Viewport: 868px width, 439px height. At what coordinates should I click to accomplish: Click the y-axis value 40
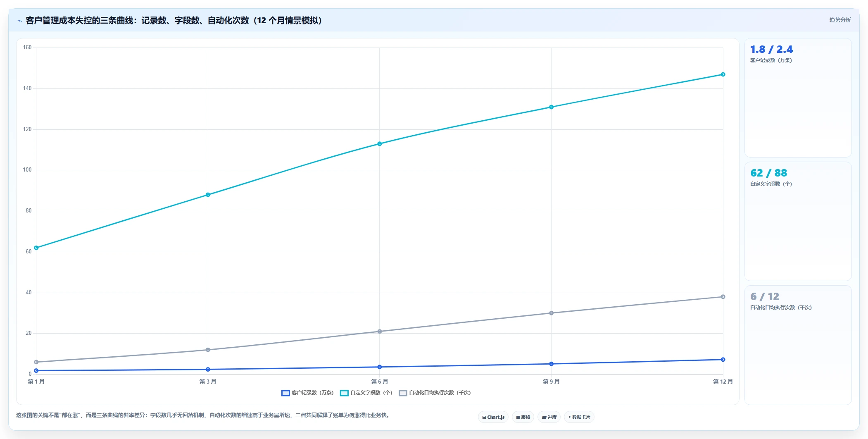coord(29,293)
